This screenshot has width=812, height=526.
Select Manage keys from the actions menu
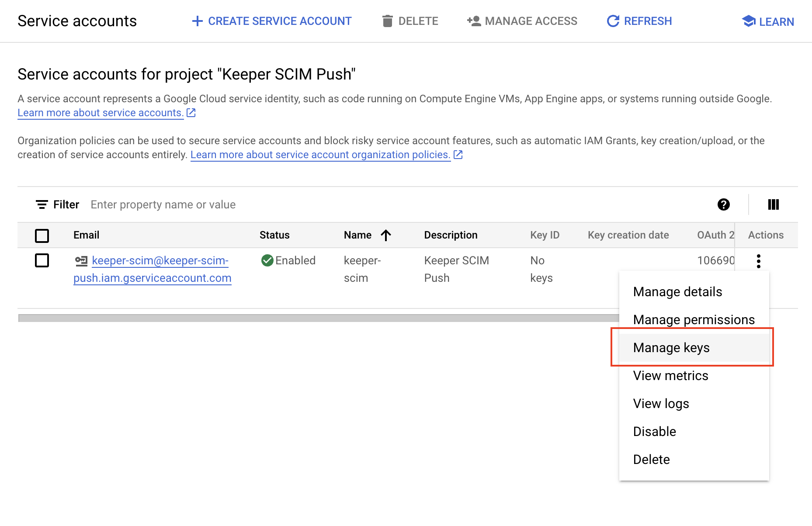pyautogui.click(x=671, y=348)
